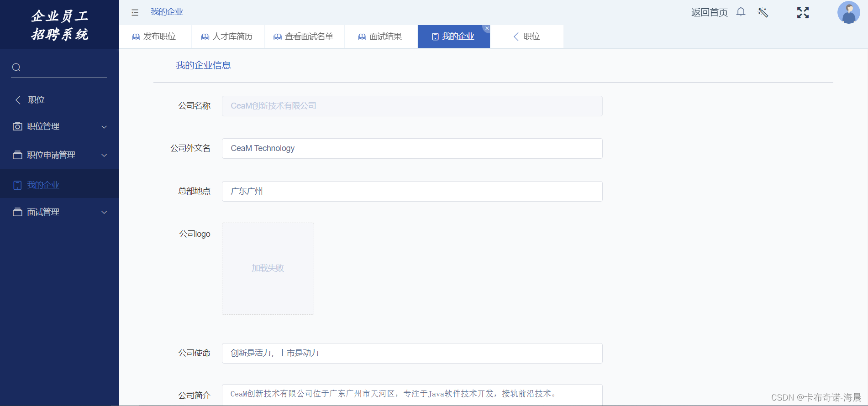Open the 查看面试名单 tab
This screenshot has width=868, height=406.
tap(304, 36)
